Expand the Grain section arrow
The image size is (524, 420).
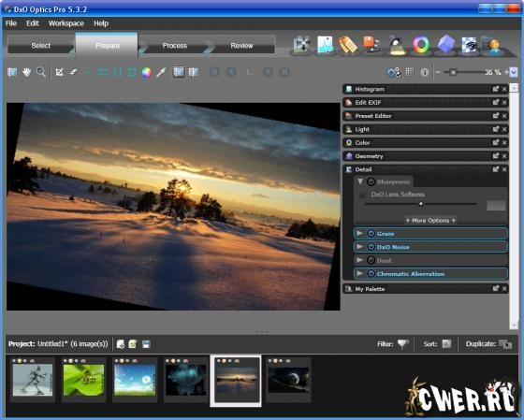coord(360,233)
